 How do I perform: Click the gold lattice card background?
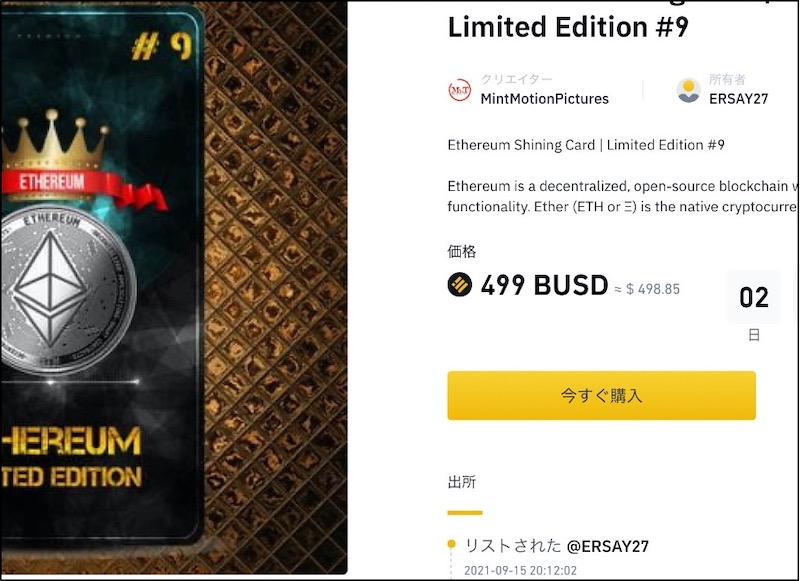click(x=276, y=286)
